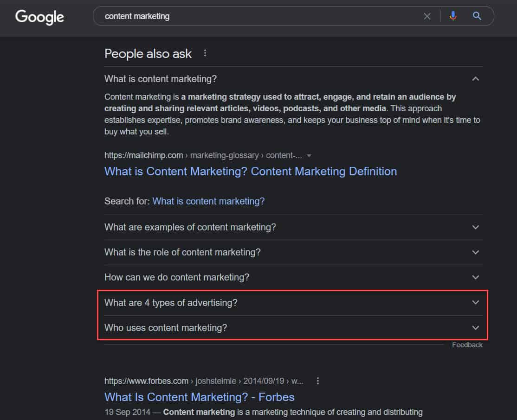Click the magnifying glass search icon
This screenshot has width=517, height=420.
click(x=477, y=16)
